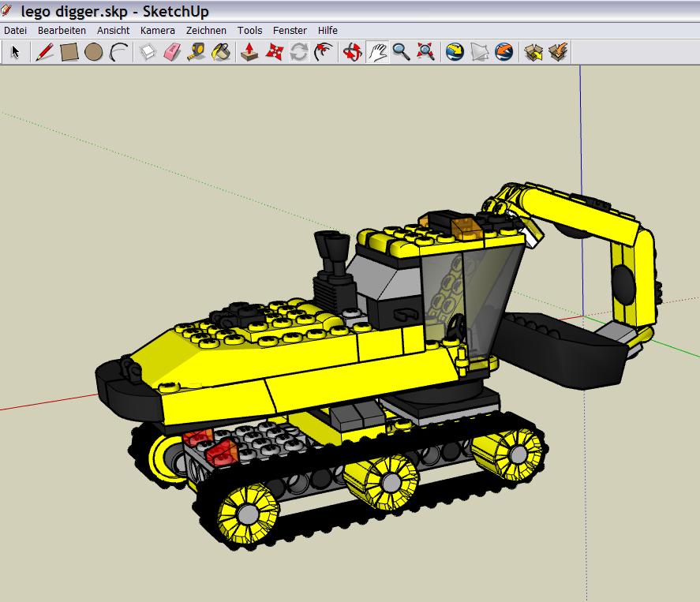Select the Offset tool
This screenshot has height=602, width=700.
pos(324,52)
